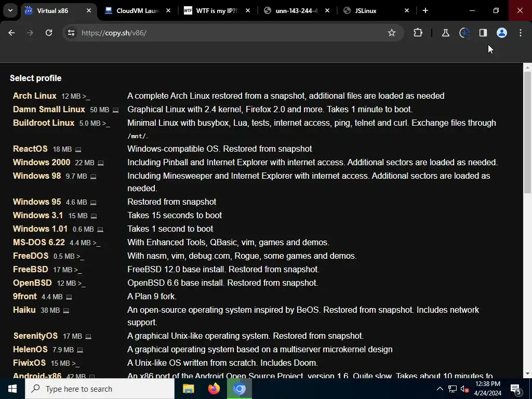The image size is (532, 399).
Task: Open the Chrome three-dot menu
Action: point(521,33)
